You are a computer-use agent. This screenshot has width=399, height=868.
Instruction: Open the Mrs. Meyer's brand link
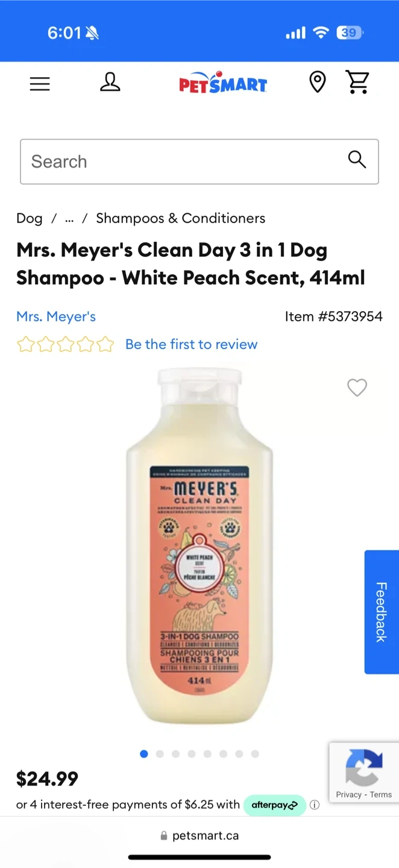click(56, 316)
